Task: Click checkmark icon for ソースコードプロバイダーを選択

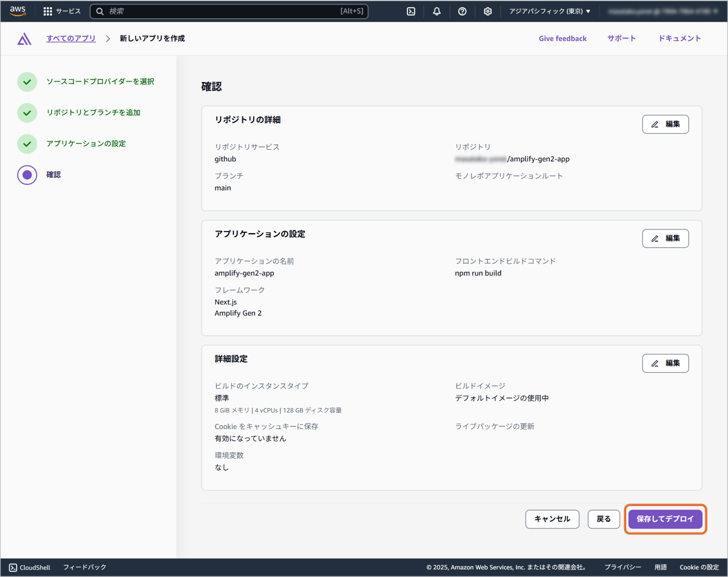Action: 27,82
